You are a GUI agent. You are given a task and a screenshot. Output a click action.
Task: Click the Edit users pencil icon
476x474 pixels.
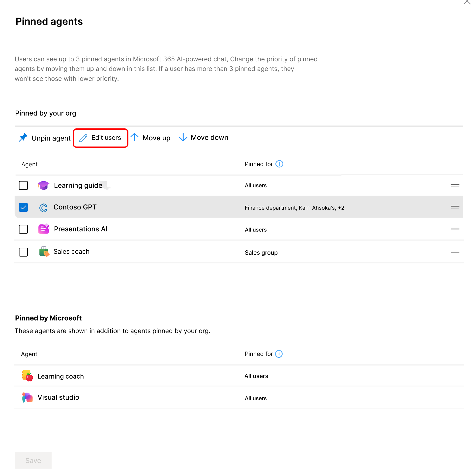83,138
